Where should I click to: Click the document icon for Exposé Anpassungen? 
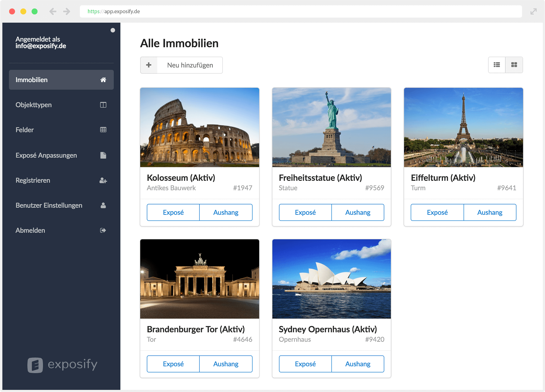(x=103, y=155)
